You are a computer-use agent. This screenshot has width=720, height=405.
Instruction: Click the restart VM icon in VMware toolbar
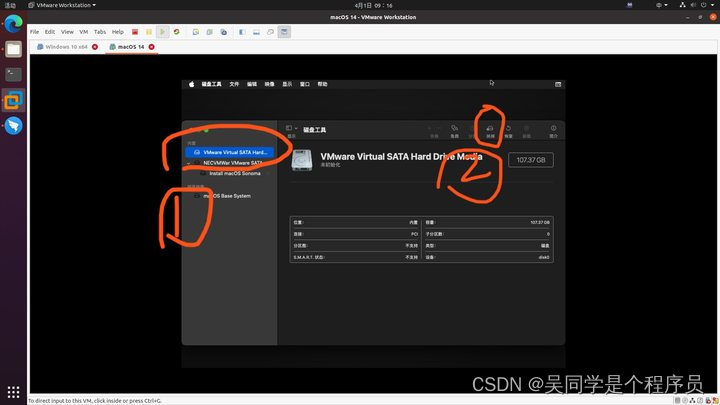pyautogui.click(x=176, y=32)
